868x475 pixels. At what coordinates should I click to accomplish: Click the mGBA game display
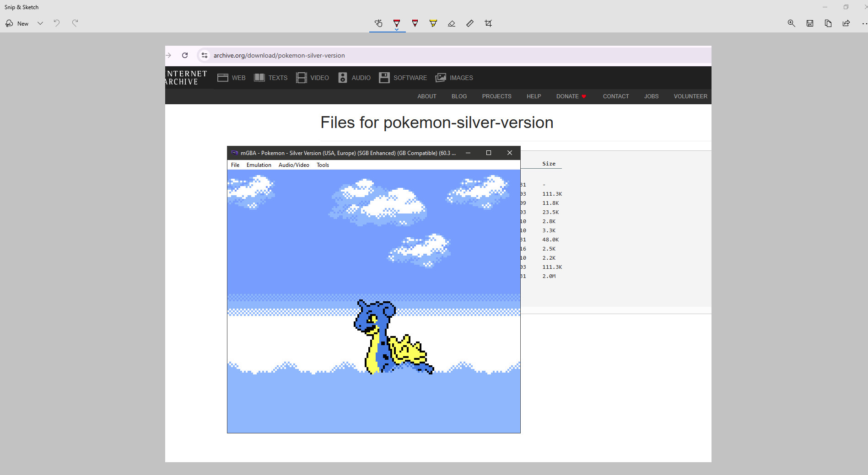(x=374, y=301)
